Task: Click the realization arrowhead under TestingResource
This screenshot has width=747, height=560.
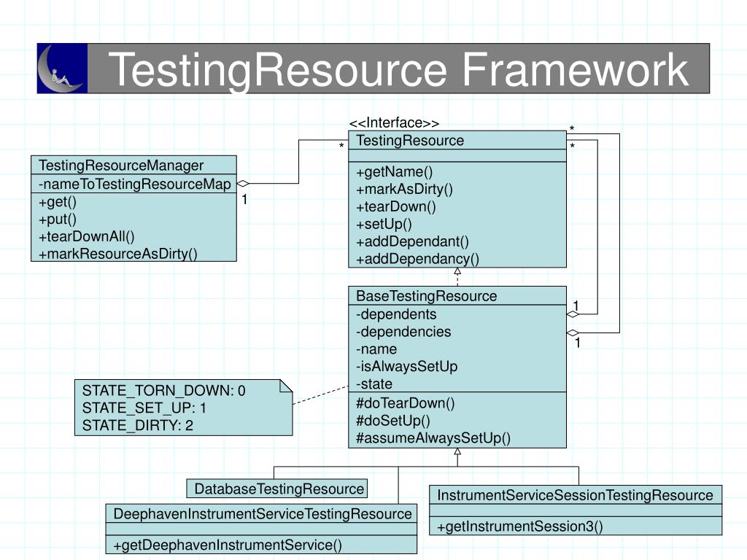Action: pos(457,272)
